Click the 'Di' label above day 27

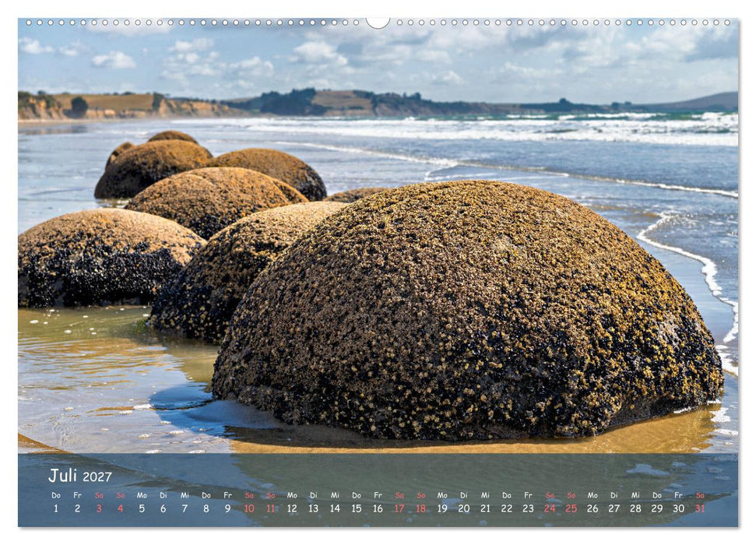pos(614,495)
